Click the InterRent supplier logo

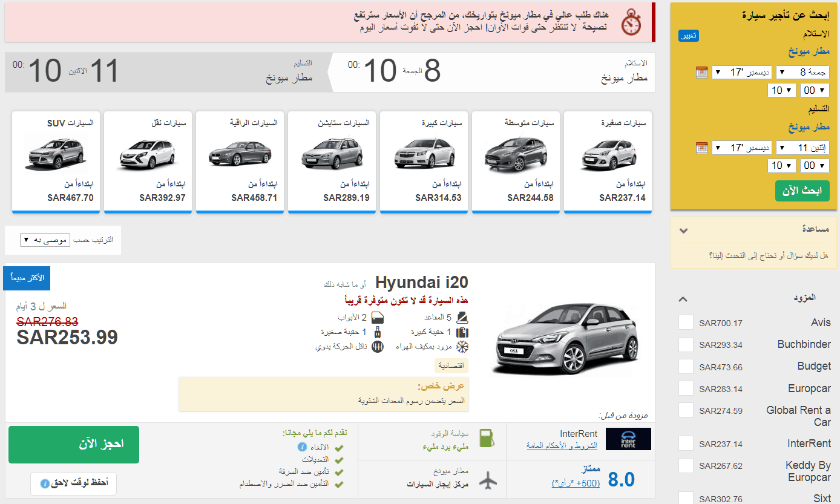[x=628, y=439]
